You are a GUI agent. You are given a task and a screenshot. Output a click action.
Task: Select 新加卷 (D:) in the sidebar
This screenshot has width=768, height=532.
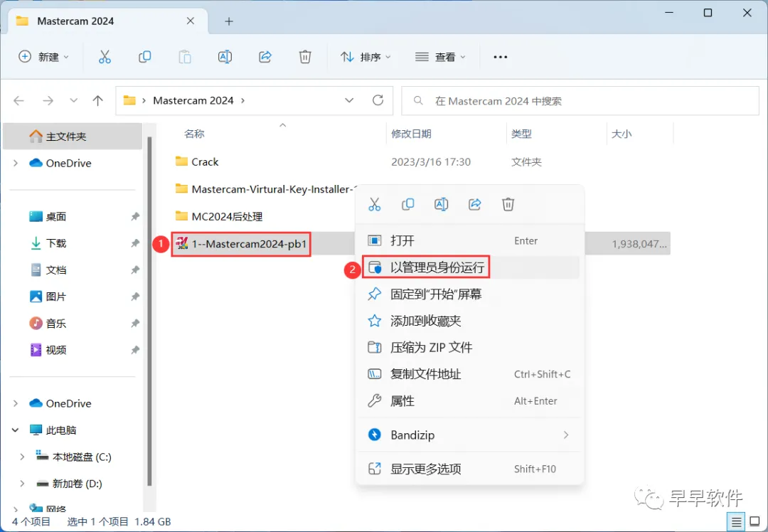pos(69,484)
